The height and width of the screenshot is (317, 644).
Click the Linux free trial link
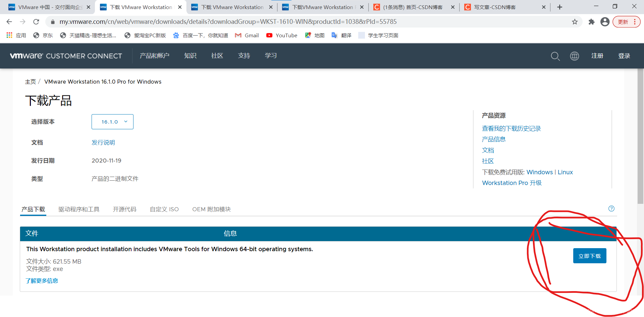pos(565,172)
